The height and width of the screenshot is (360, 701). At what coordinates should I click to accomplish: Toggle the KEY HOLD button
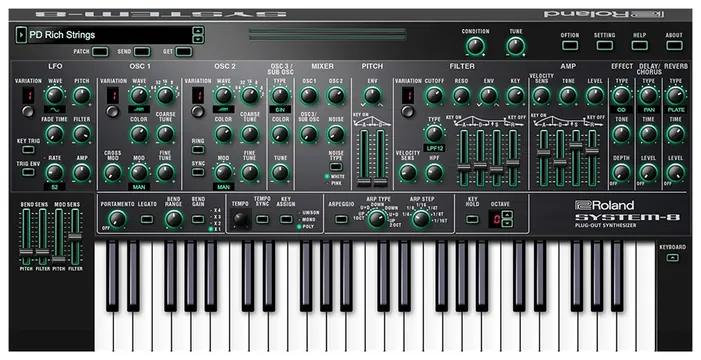[x=472, y=219]
